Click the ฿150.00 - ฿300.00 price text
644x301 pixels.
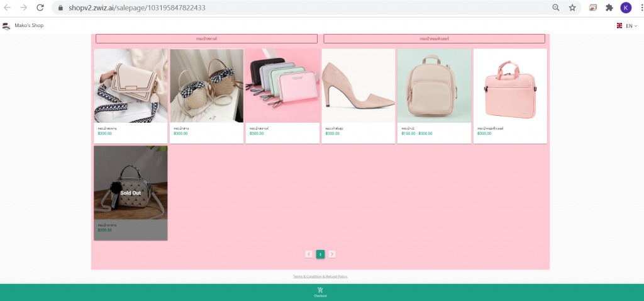click(x=417, y=133)
